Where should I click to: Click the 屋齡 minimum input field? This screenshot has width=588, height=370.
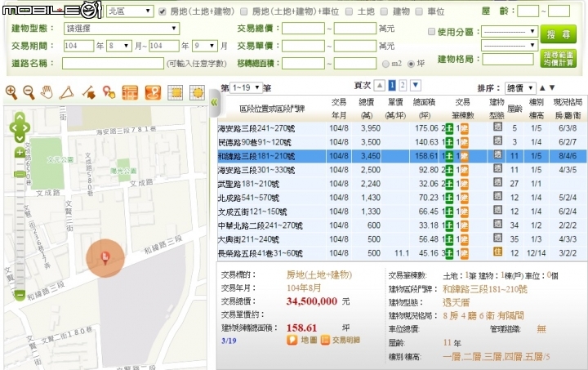tap(528, 11)
